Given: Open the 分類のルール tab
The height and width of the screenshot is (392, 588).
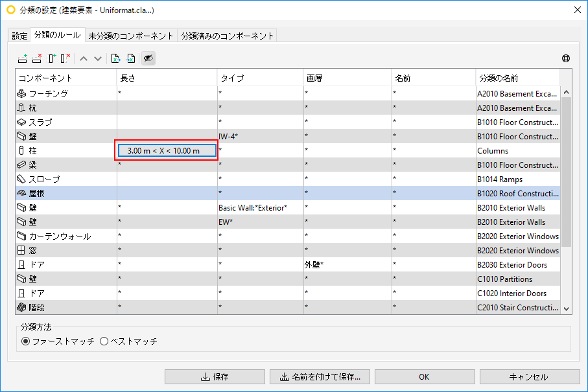Looking at the screenshot, I should pos(58,35).
